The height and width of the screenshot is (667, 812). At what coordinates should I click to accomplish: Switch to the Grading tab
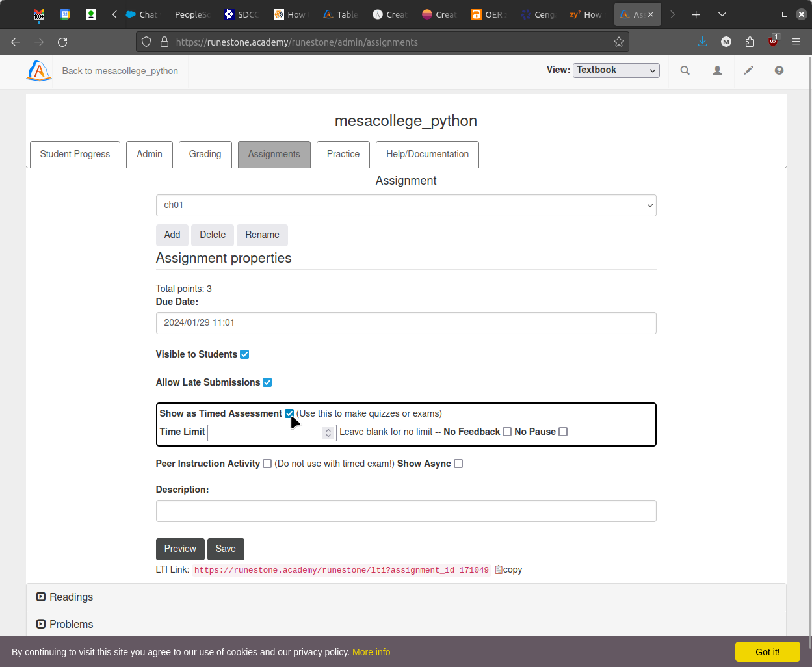coord(205,154)
